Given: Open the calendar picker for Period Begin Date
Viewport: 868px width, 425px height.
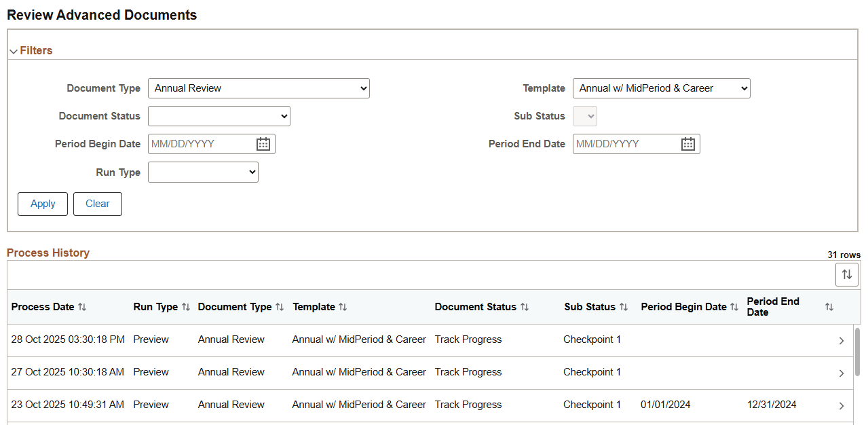Looking at the screenshot, I should [x=263, y=143].
